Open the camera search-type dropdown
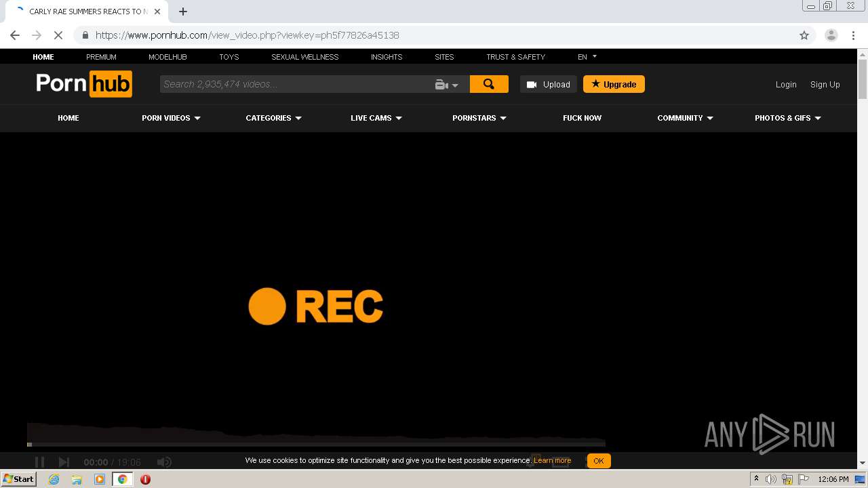 click(x=447, y=84)
